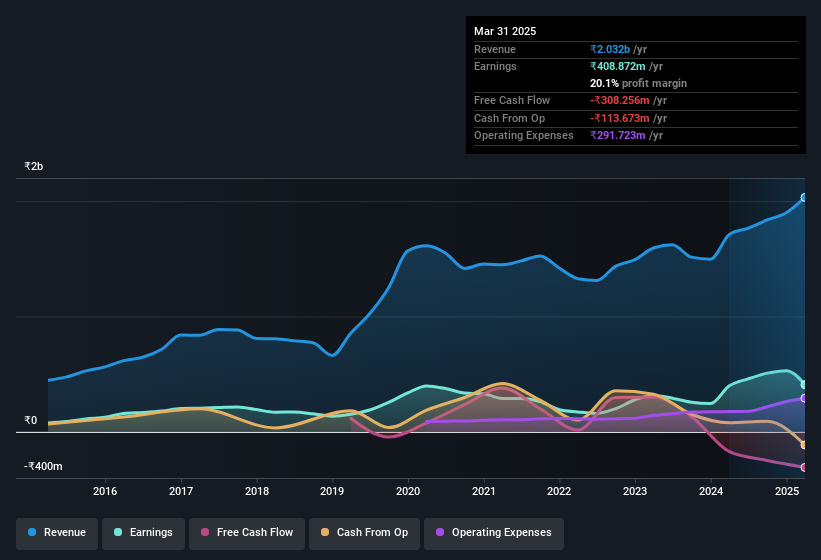Viewport: 821px width, 560px height.
Task: Click the pink Free Cash Flow dot
Action: pyautogui.click(x=205, y=532)
